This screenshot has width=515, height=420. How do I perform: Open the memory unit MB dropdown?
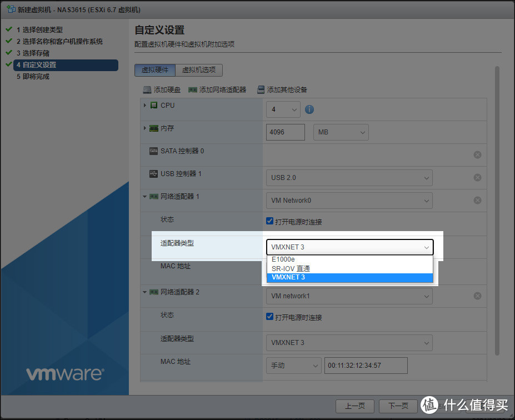pyautogui.click(x=341, y=132)
